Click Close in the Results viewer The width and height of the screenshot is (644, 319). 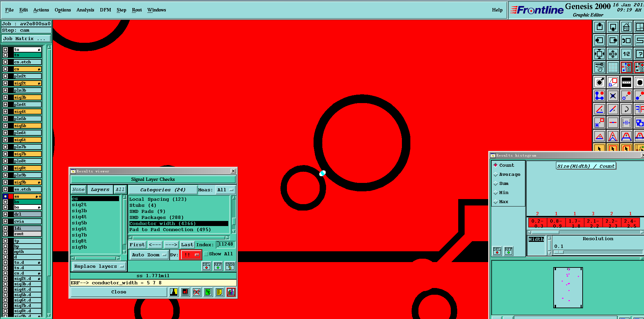119,292
